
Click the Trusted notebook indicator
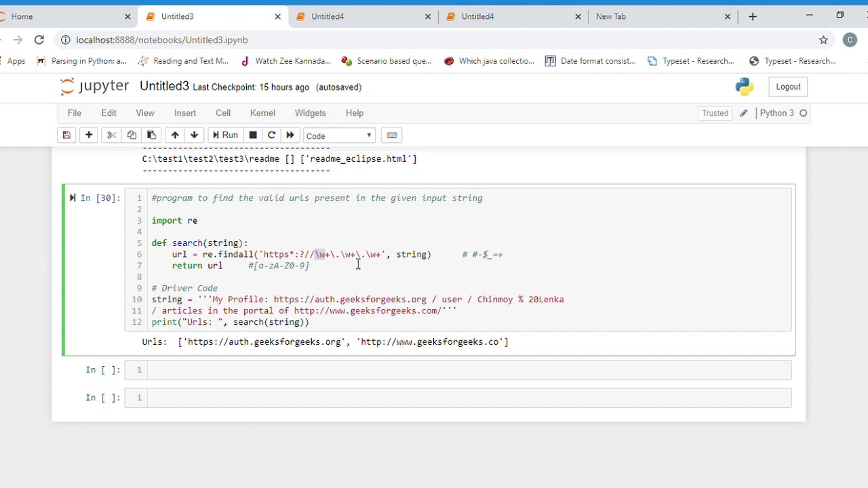click(715, 113)
